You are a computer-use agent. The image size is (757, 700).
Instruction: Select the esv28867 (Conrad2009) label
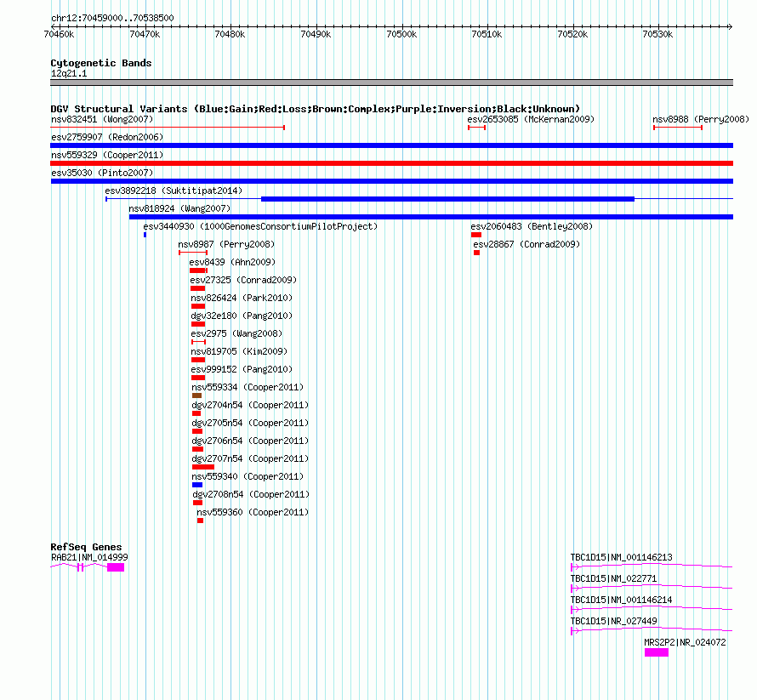click(x=526, y=244)
